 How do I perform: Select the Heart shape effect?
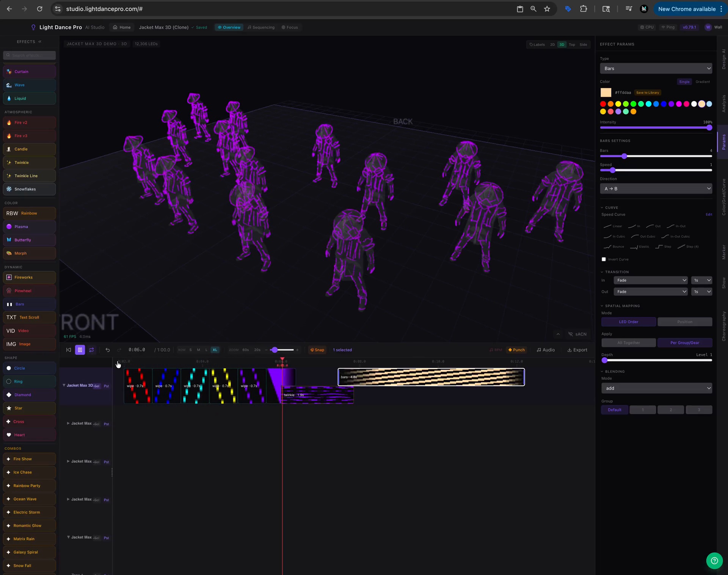[x=30, y=435]
